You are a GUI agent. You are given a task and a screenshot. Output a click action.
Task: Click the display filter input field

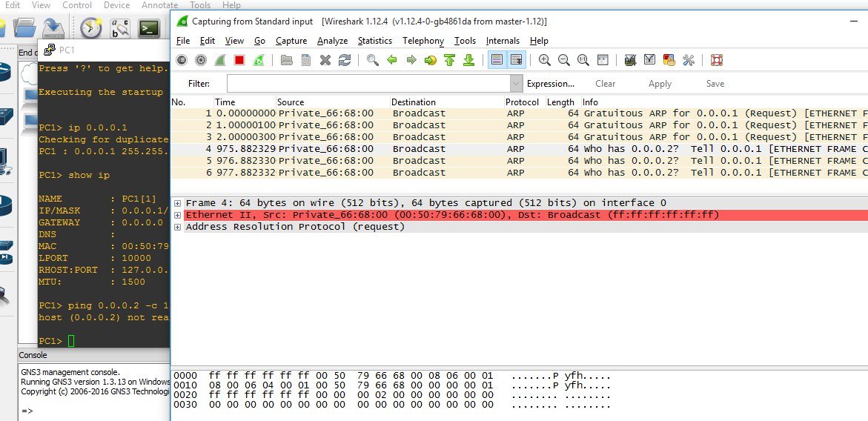pos(368,84)
